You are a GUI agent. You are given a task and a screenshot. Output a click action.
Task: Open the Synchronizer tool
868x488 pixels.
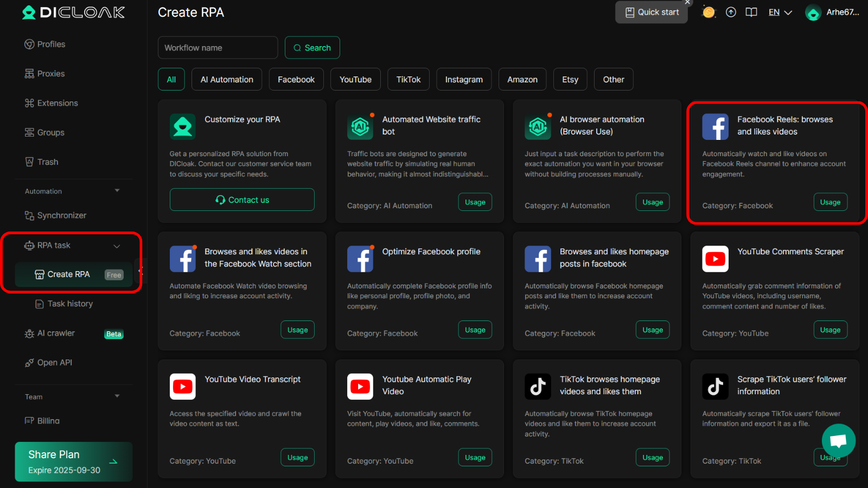coord(55,215)
